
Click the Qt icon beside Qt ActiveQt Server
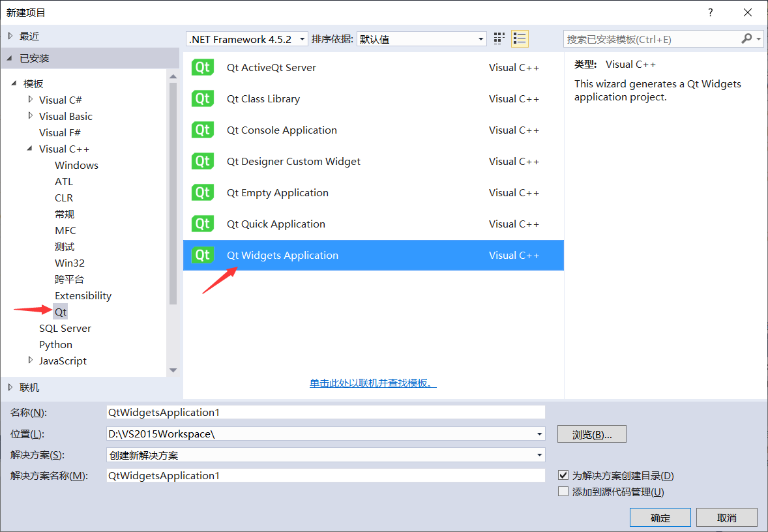click(203, 68)
